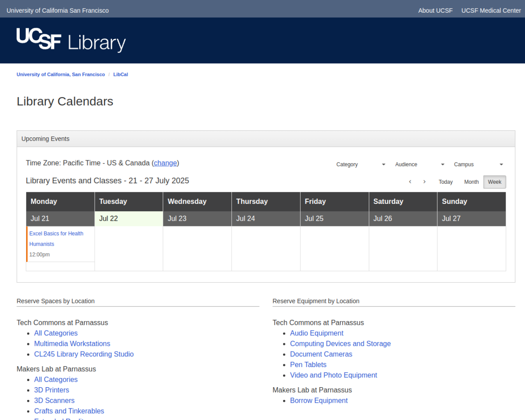Open Excel Basics for Health Humanists event
This screenshot has width=525, height=420.
point(56,239)
